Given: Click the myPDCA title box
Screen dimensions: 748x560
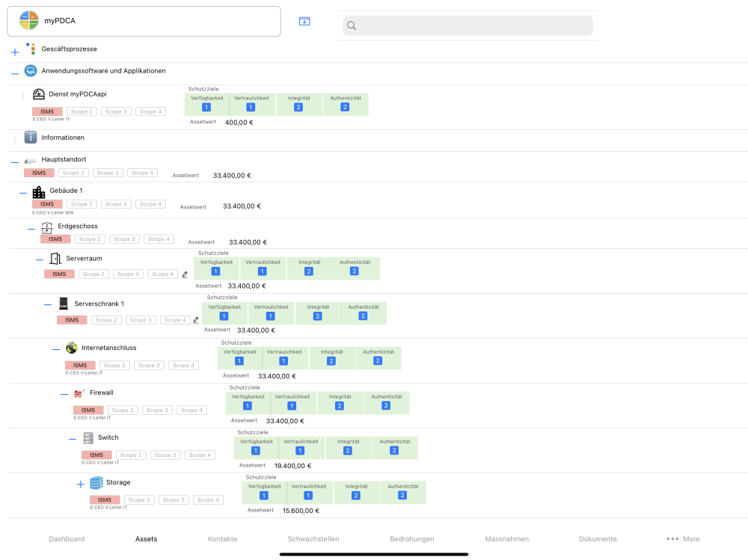Looking at the screenshot, I should point(144,21).
